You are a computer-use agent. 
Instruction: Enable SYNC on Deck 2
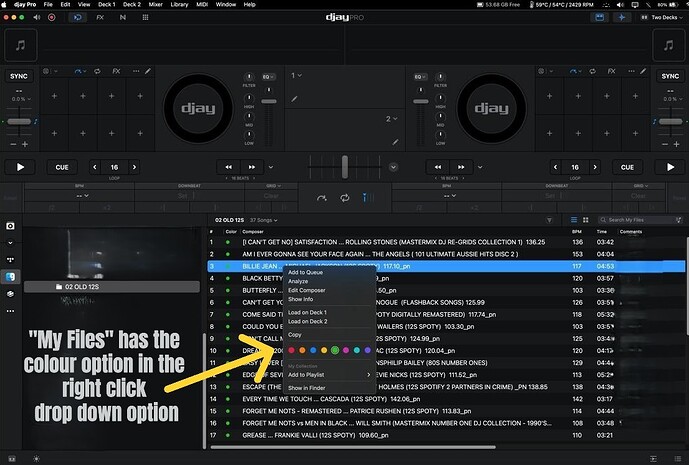tap(670, 76)
